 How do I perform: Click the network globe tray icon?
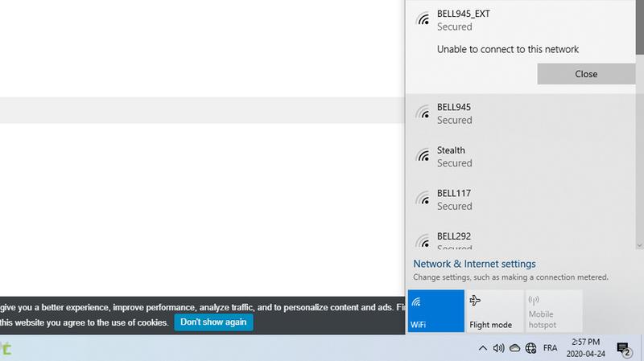(530, 348)
